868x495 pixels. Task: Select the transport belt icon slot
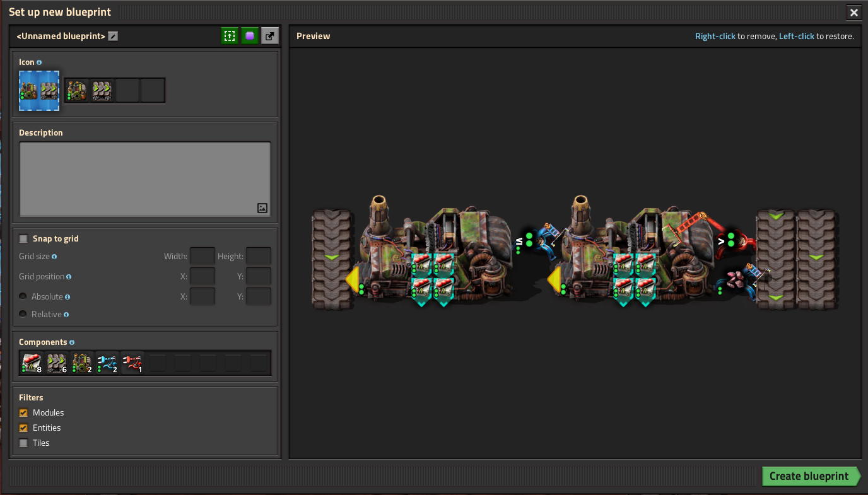[x=102, y=91]
